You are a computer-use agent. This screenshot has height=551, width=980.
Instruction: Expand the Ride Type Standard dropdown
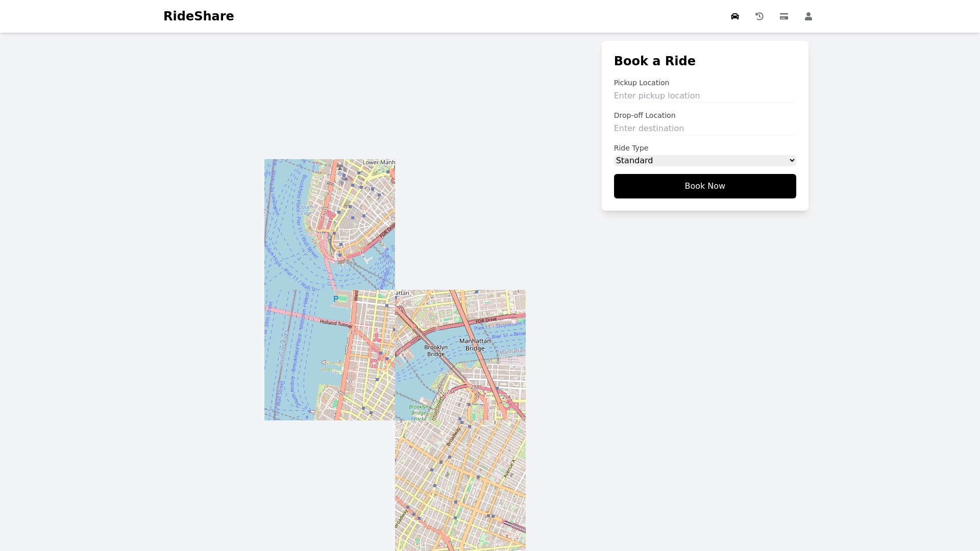tap(705, 161)
